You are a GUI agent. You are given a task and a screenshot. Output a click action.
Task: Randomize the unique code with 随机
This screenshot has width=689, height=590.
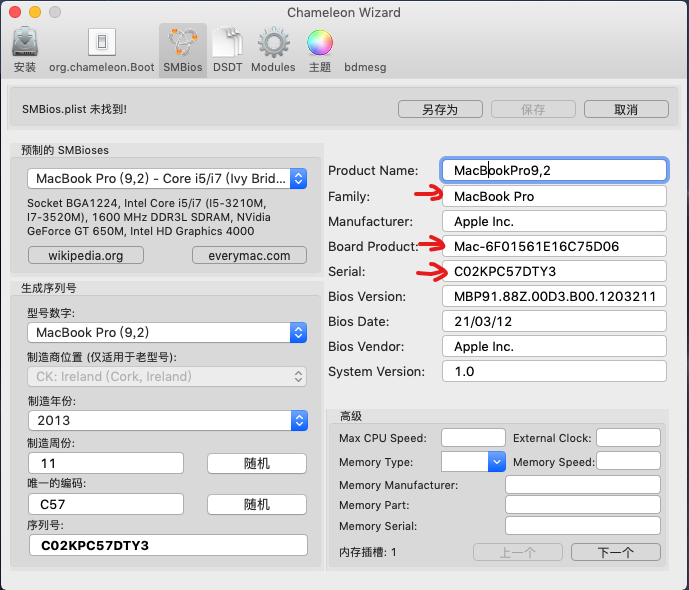point(257,504)
